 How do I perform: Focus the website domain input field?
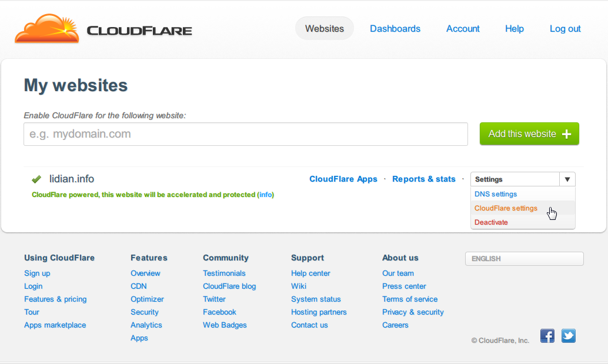tap(246, 134)
